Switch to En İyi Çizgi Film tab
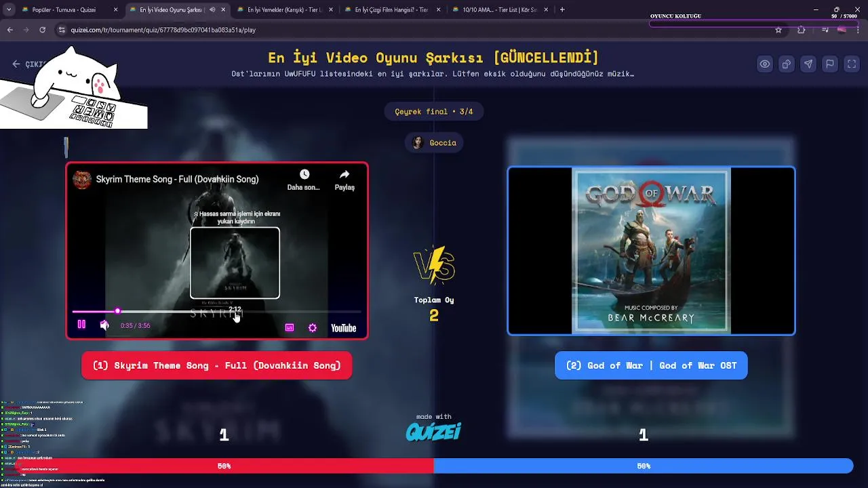This screenshot has height=488, width=868. click(391, 10)
